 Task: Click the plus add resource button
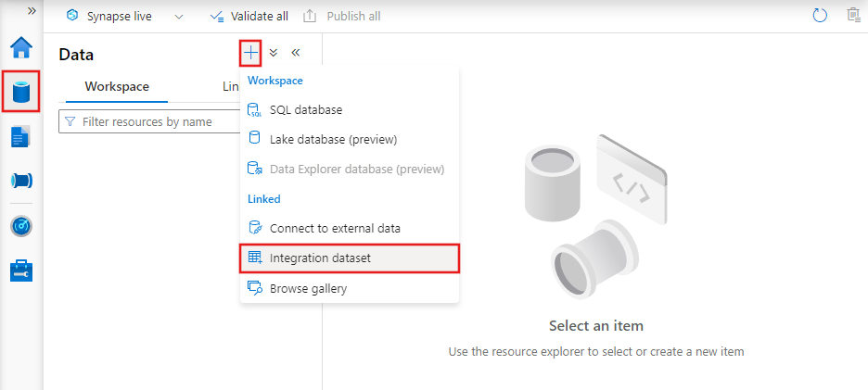point(250,54)
